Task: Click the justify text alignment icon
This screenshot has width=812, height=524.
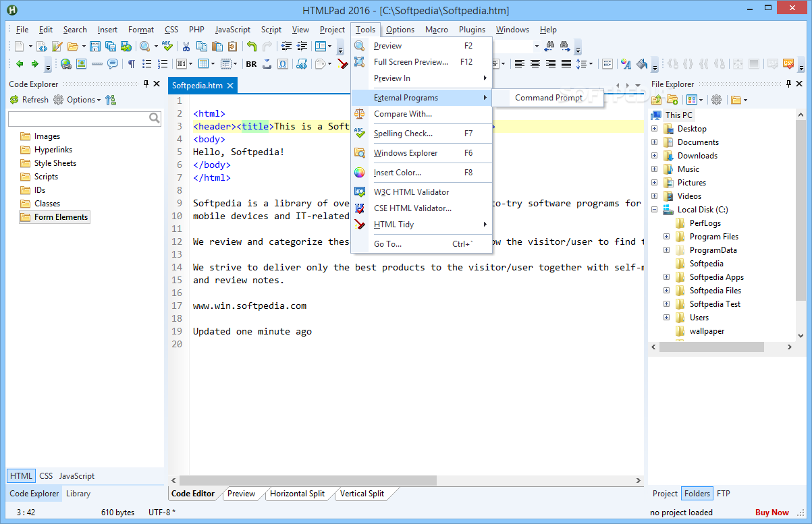Action: tap(566, 63)
